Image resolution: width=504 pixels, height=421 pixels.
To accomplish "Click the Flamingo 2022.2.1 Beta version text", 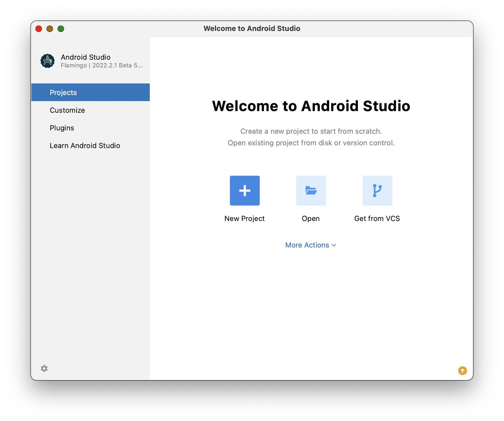I will (x=102, y=65).
